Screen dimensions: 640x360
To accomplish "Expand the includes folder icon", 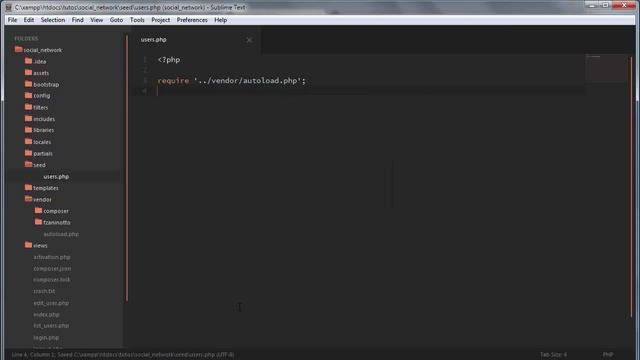I will (28, 118).
